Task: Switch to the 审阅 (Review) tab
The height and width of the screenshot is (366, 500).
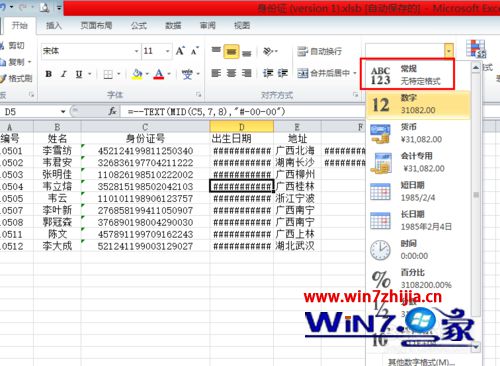Action: point(208,26)
